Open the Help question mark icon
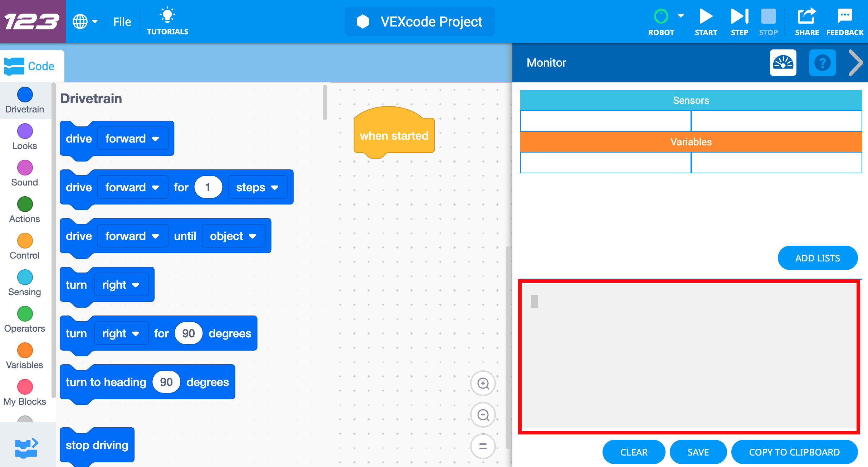 click(x=822, y=63)
